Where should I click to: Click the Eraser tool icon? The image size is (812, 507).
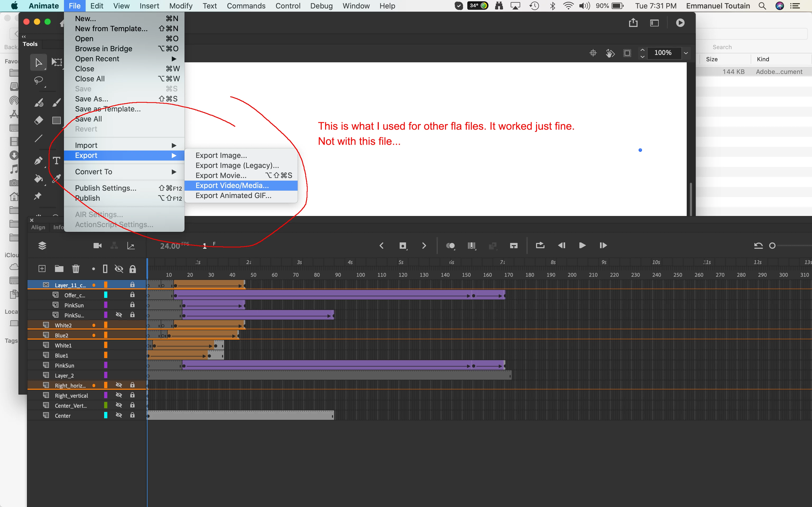pyautogui.click(x=39, y=120)
